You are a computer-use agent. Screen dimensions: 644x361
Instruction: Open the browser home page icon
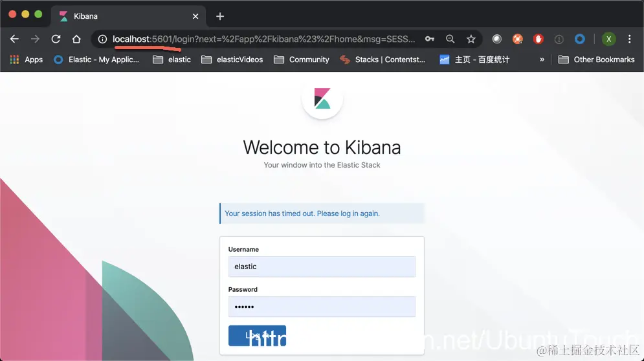tap(76, 39)
